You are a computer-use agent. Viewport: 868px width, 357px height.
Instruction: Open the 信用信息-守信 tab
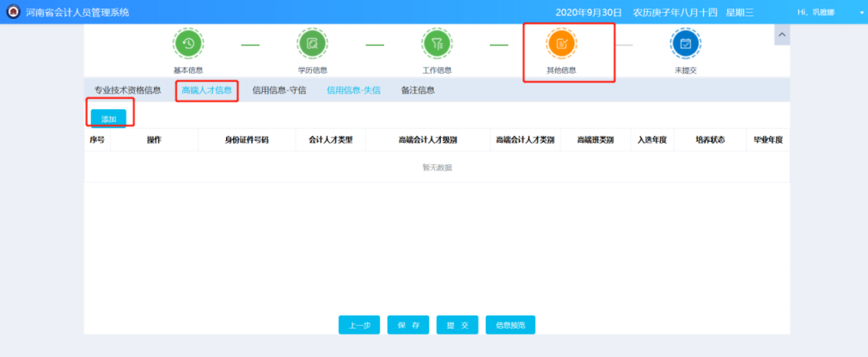click(x=279, y=90)
